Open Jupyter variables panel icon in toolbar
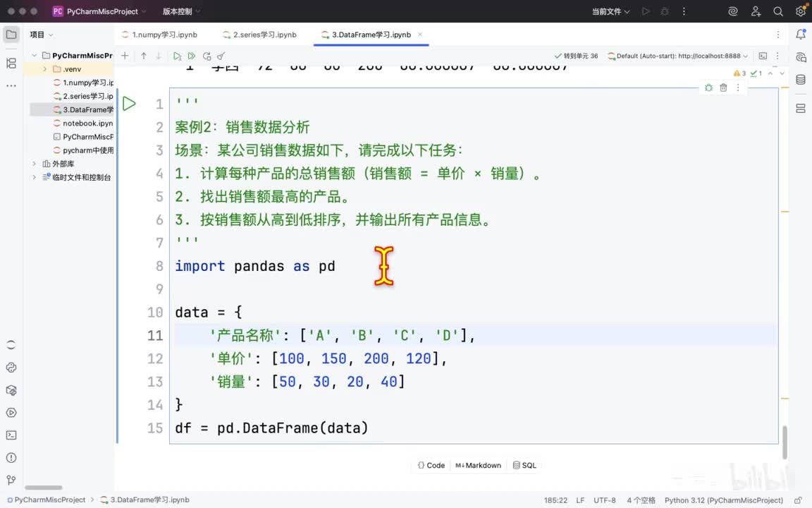Screen dimensions: 812x508 click(763, 56)
